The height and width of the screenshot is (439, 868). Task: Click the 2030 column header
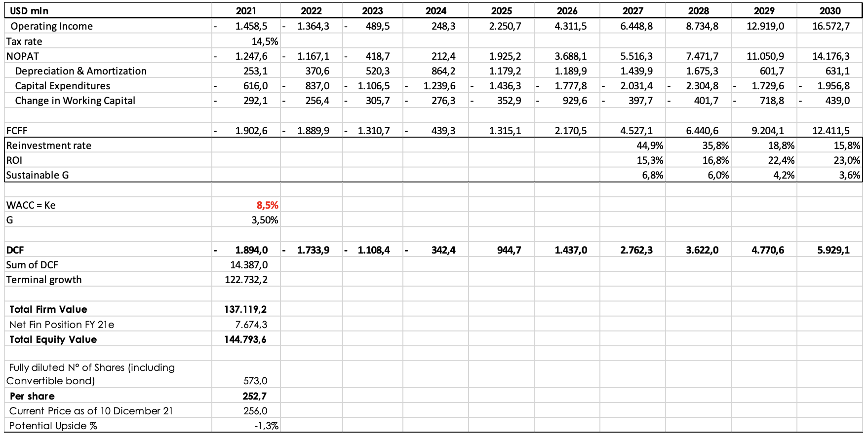pos(830,11)
